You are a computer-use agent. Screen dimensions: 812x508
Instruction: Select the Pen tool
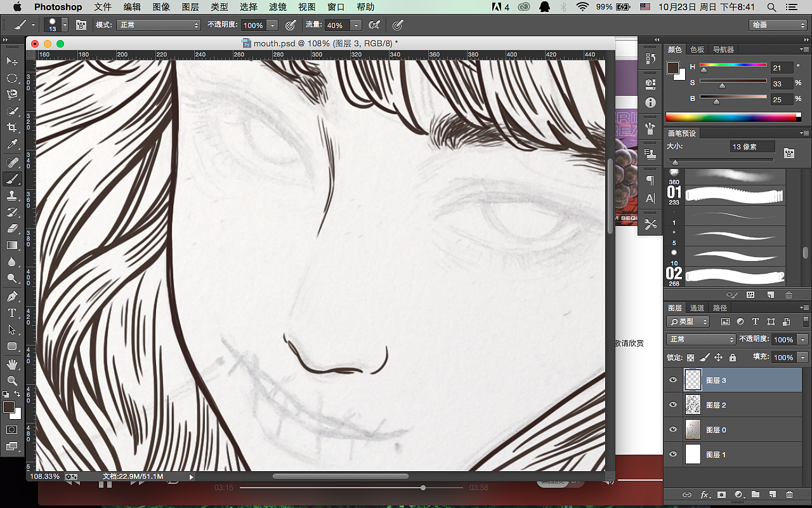pyautogui.click(x=12, y=297)
